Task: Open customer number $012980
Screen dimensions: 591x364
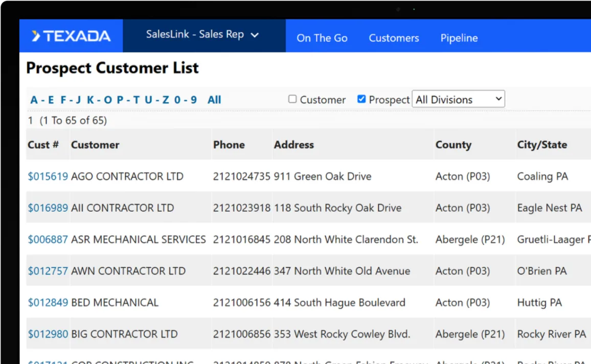Action: coord(48,334)
